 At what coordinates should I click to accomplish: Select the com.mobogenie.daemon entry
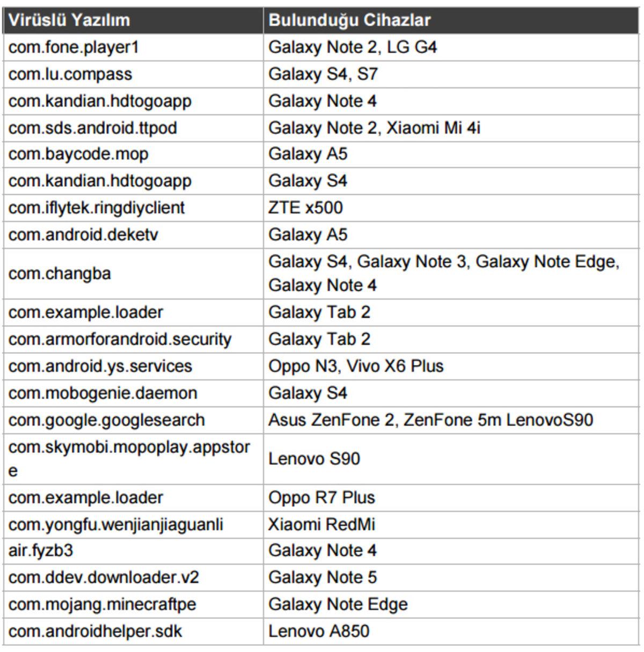click(103, 393)
